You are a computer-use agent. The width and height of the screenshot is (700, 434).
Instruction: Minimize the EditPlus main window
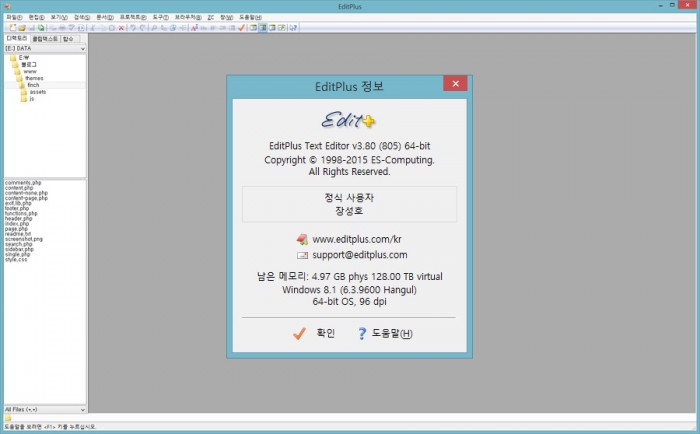click(x=661, y=5)
